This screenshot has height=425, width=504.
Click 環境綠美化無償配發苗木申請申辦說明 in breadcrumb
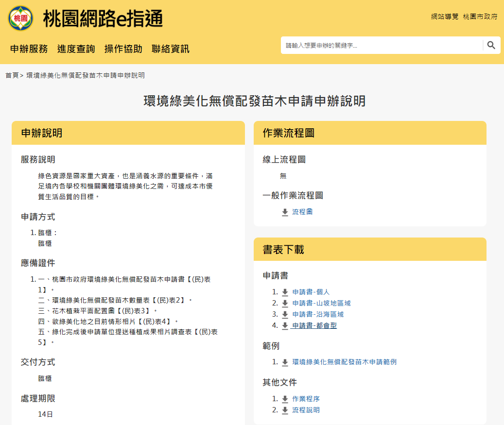[86, 75]
